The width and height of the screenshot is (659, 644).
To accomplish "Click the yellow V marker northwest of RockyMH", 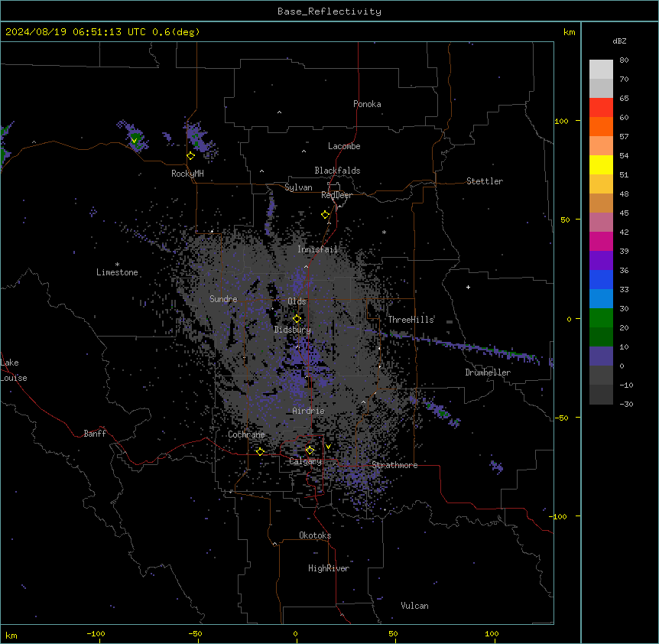I will 134,141.
